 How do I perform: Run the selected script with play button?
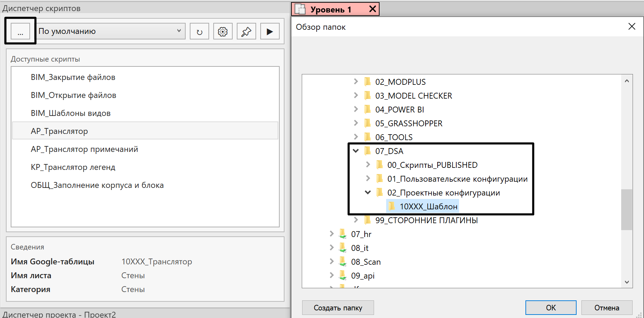pyautogui.click(x=270, y=31)
